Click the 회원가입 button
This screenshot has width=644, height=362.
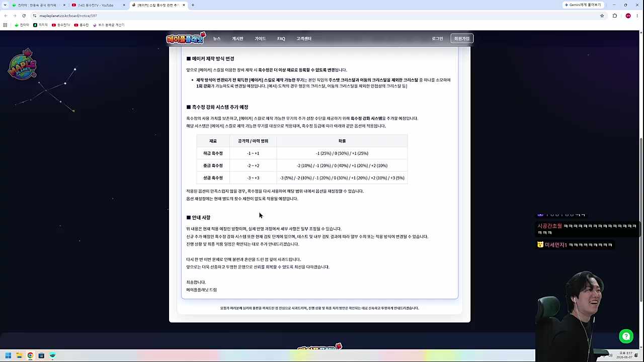point(462,39)
